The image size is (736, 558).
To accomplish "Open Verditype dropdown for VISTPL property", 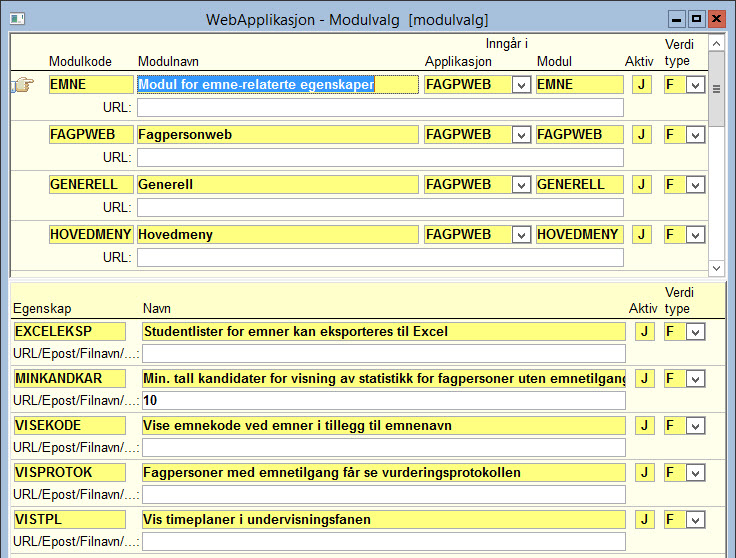I will pyautogui.click(x=695, y=520).
